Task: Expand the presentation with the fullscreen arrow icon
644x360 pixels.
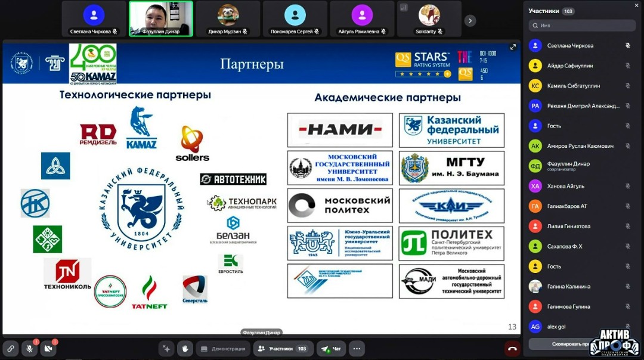Action: (513, 46)
